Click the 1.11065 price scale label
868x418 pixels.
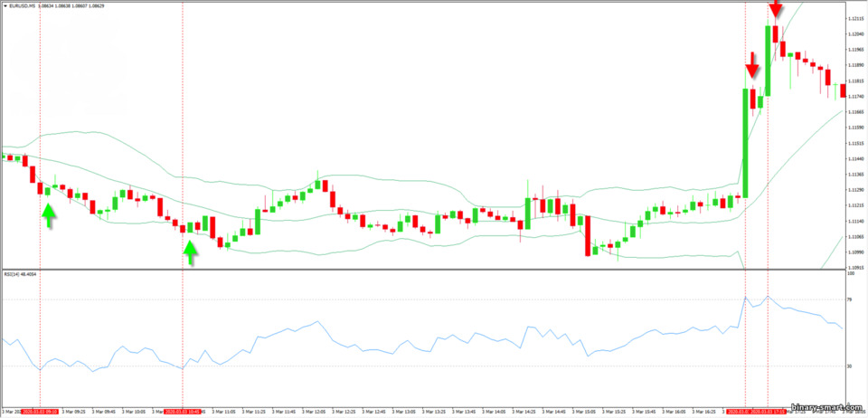pos(855,237)
